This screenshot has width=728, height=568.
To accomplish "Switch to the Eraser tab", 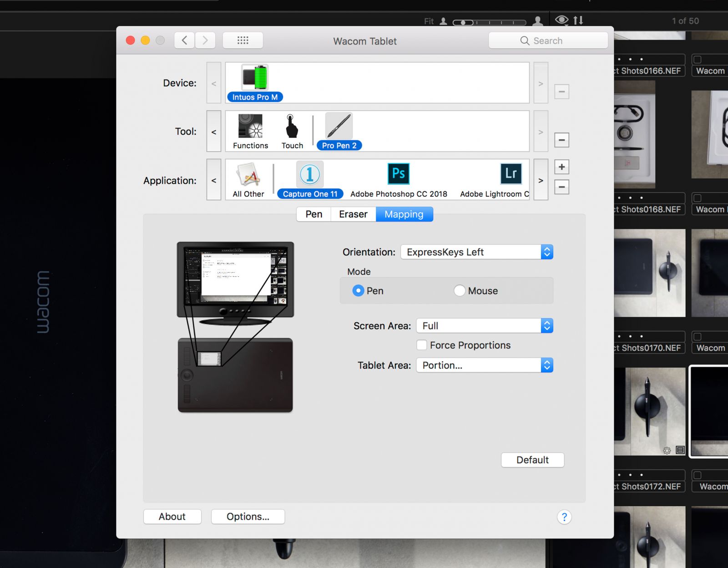I will pos(353,214).
